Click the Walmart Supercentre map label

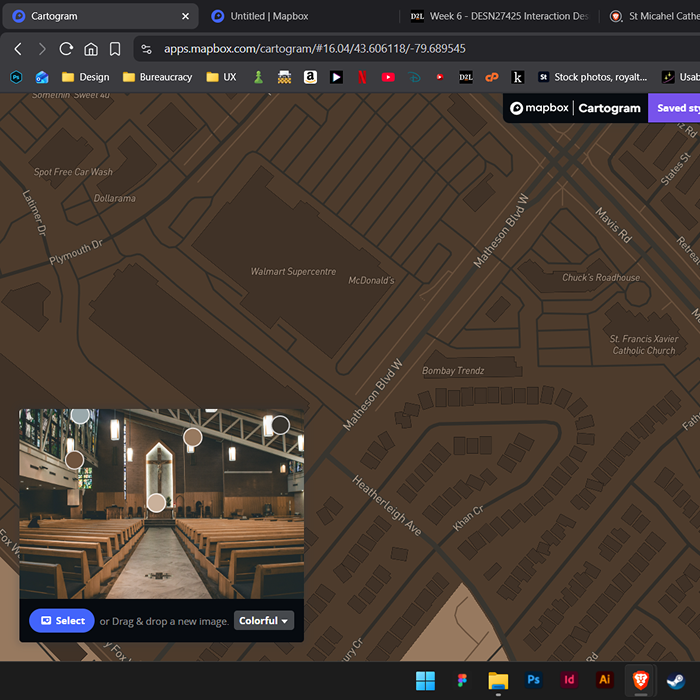(293, 271)
